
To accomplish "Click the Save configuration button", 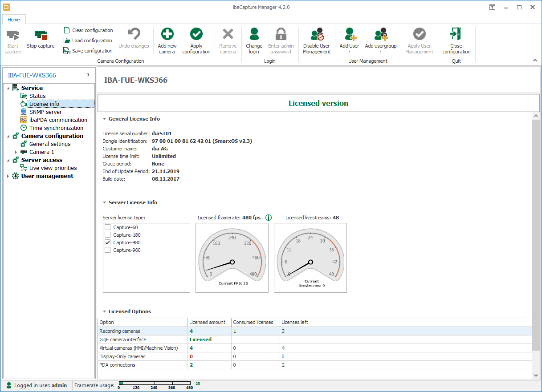I will pyautogui.click(x=88, y=51).
